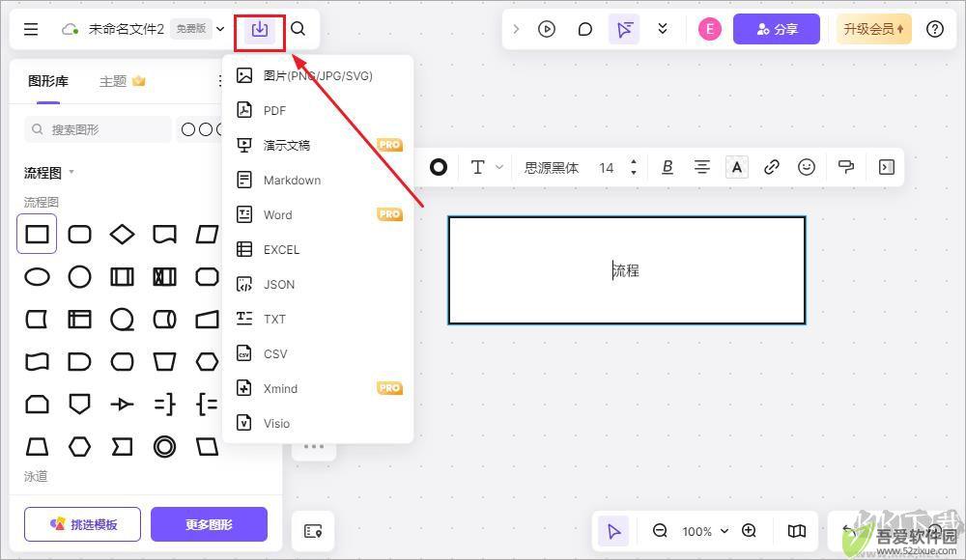Image resolution: width=966 pixels, height=560 pixels.
Task: Export as TXT
Action: 317,320
